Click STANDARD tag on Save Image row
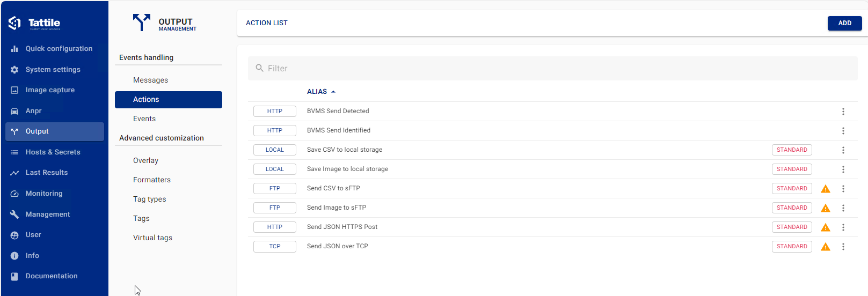 792,169
